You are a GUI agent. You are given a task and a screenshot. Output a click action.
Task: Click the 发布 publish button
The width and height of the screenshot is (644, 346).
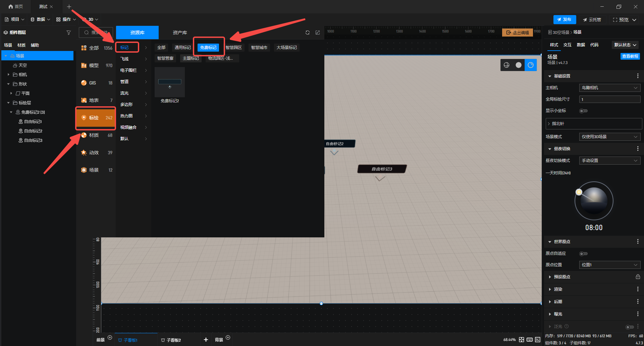tap(565, 19)
